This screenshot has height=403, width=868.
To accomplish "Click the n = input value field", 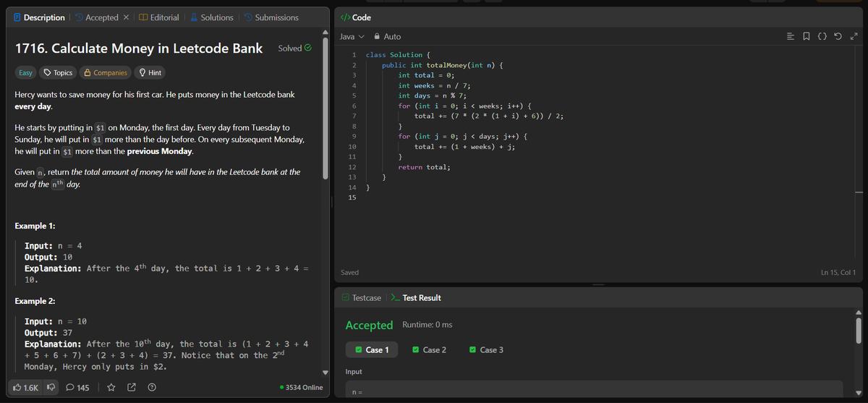I will coord(595,391).
